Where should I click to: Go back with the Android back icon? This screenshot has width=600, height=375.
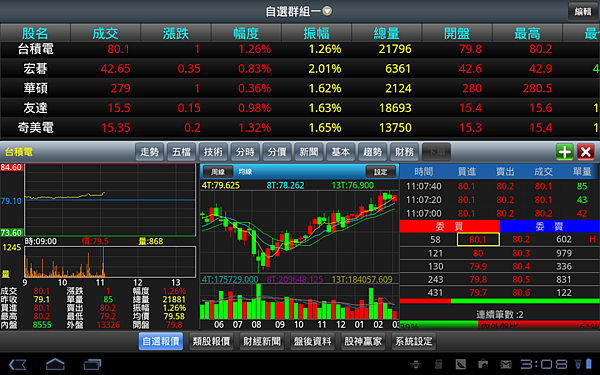17,364
